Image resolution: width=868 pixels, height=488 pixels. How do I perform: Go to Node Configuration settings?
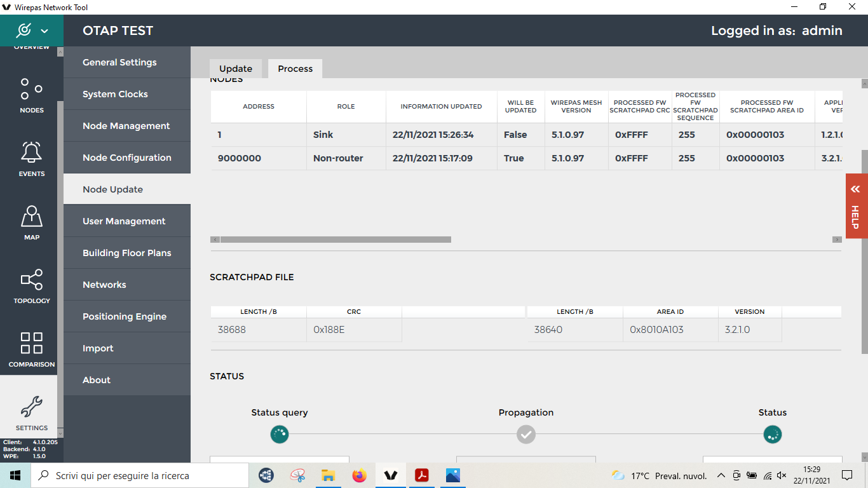pos(127,158)
